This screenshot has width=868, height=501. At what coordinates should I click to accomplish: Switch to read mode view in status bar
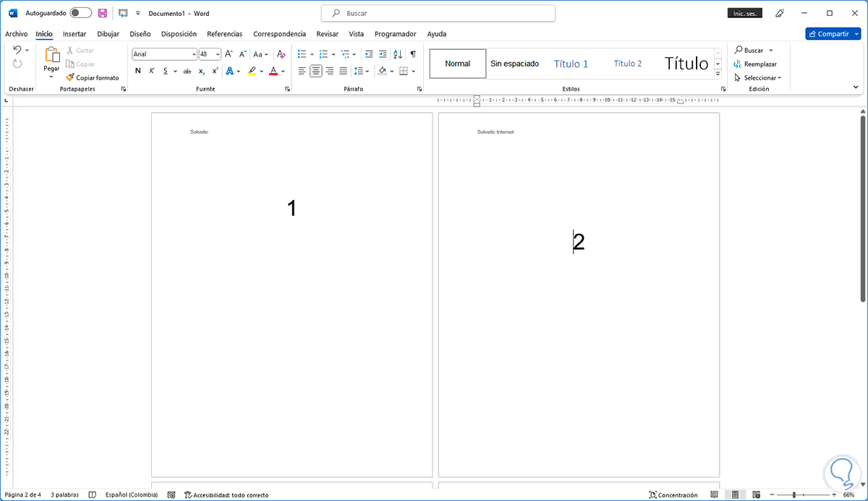(714, 495)
